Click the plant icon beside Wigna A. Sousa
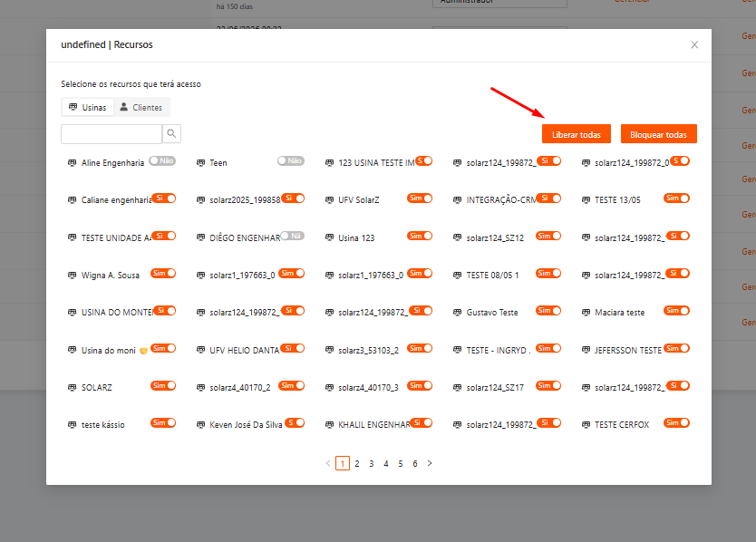Screen dimensions: 756x542 73,276
